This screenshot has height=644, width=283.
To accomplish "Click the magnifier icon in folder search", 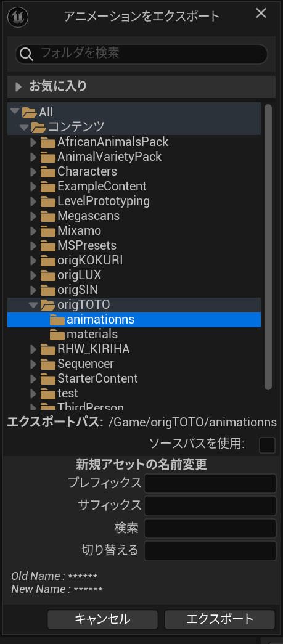I will [x=27, y=54].
